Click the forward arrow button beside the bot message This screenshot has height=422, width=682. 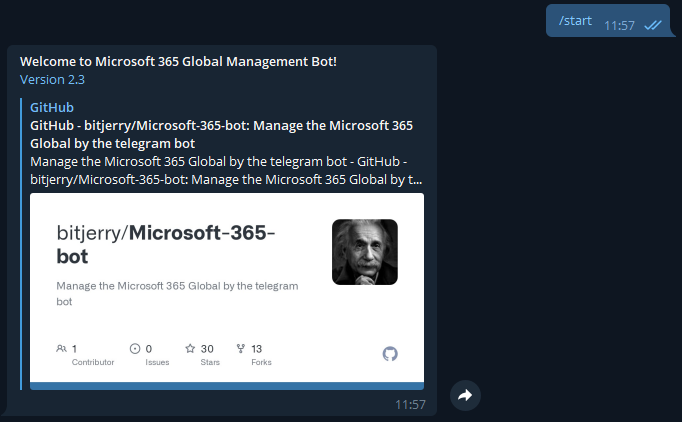(465, 395)
